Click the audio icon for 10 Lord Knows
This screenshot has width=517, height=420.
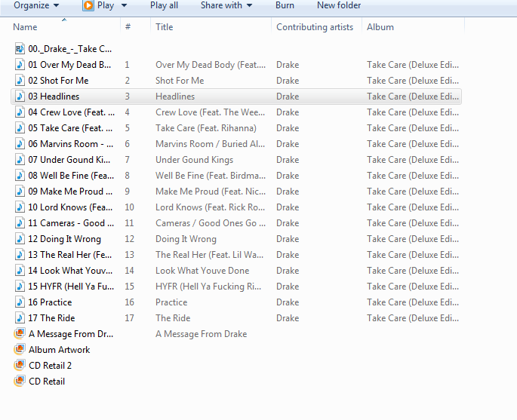[20, 207]
